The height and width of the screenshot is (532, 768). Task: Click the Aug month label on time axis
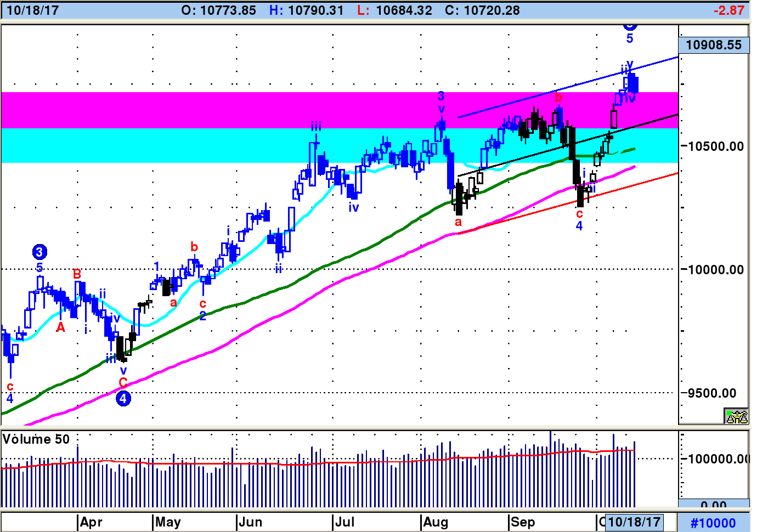436,522
